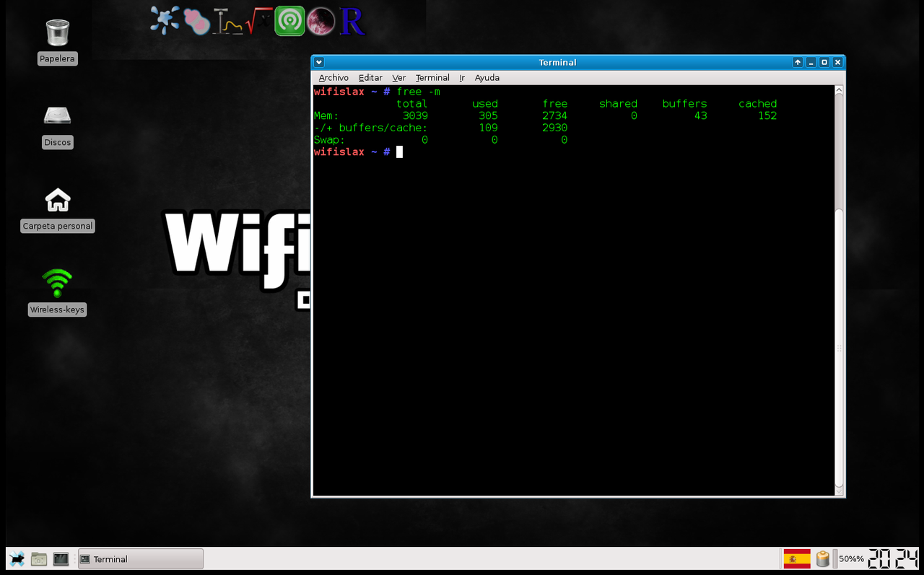Select the Wireless-keys desktop icon
Viewport: 924px width, 575px height.
click(58, 283)
